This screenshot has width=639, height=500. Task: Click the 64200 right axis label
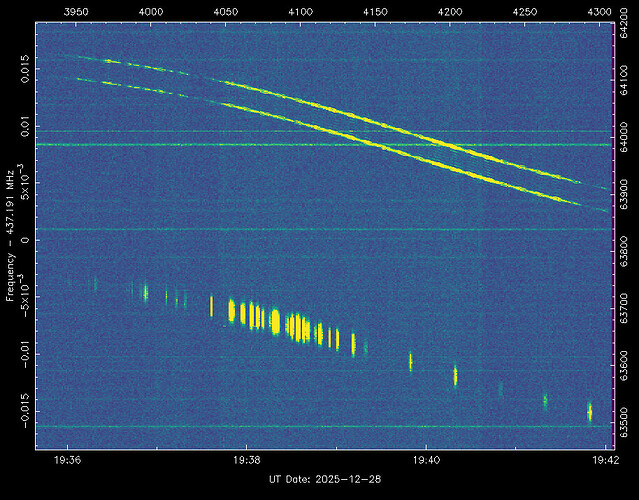625,41
